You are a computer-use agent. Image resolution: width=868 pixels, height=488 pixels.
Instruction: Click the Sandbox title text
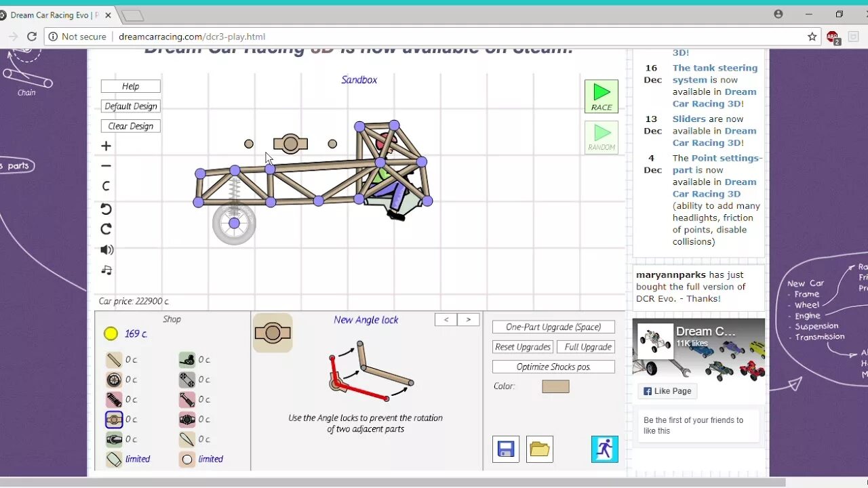point(359,80)
